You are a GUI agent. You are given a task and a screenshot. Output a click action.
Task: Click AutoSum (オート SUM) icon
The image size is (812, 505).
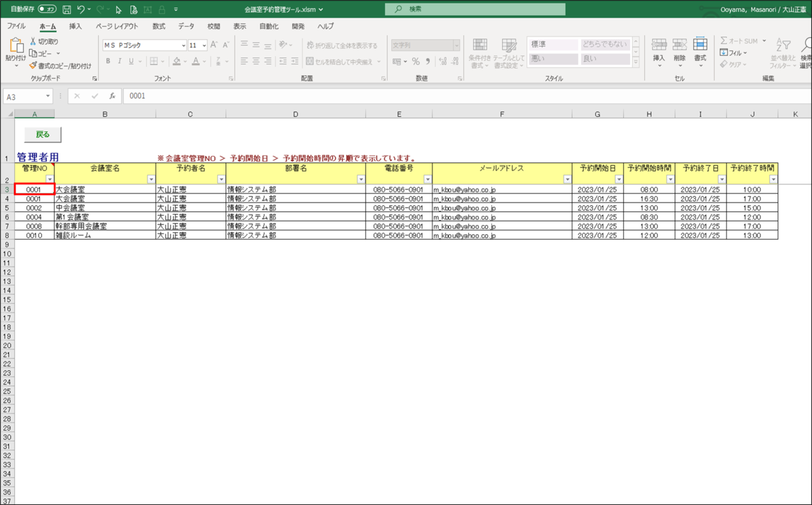[x=724, y=41]
